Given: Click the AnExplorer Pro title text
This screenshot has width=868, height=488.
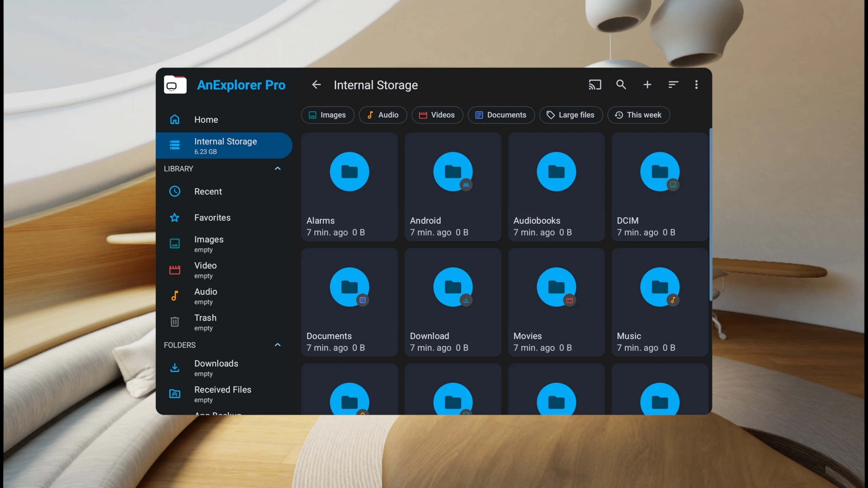Looking at the screenshot, I should [241, 85].
